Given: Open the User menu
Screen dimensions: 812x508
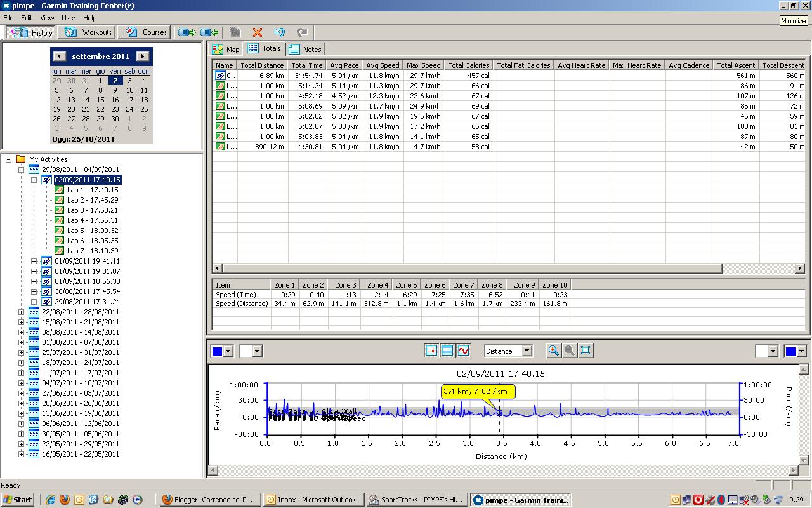Looking at the screenshot, I should (x=68, y=18).
